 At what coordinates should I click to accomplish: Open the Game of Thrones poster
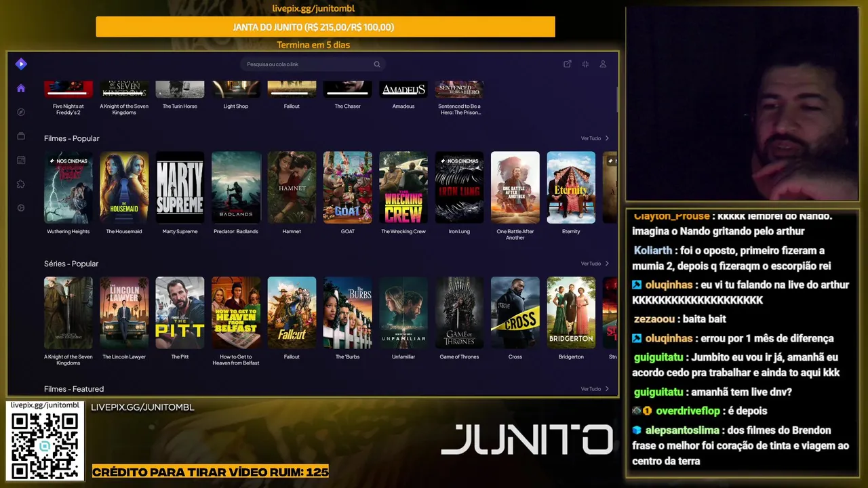[x=459, y=313]
